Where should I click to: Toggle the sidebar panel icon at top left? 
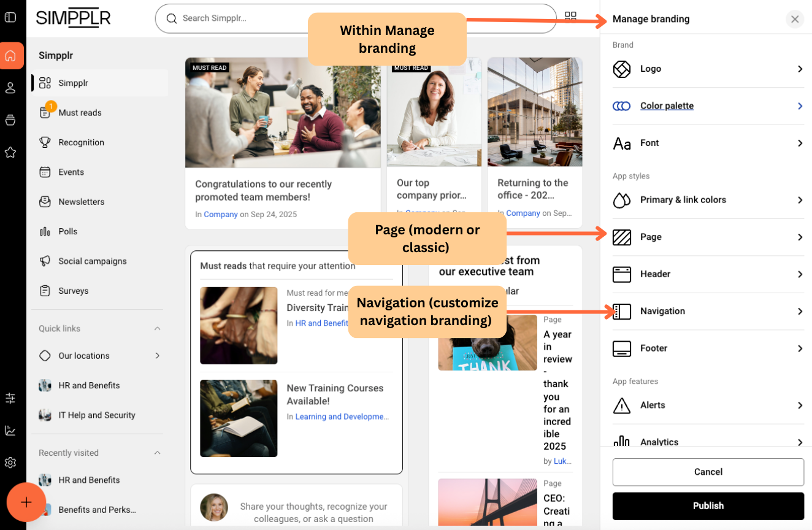click(x=10, y=17)
